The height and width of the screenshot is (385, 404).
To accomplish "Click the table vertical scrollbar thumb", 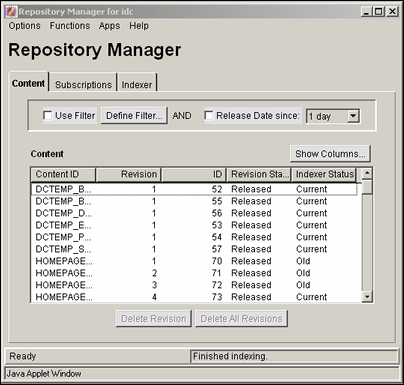I will pyautogui.click(x=367, y=187).
